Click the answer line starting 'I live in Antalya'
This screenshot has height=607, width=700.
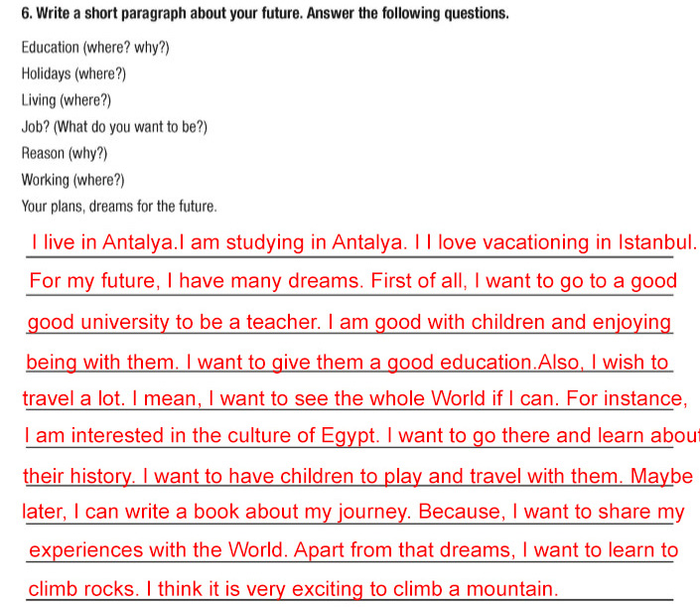363,242
